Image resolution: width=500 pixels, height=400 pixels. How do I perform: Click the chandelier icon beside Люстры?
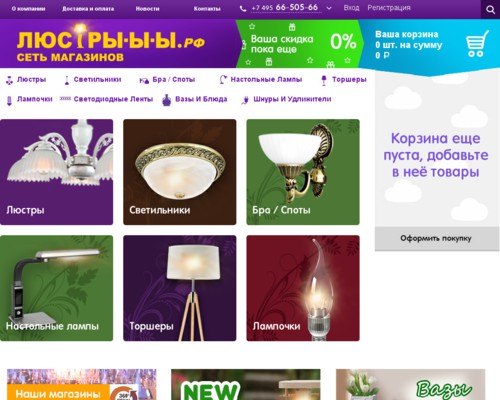pos(9,80)
